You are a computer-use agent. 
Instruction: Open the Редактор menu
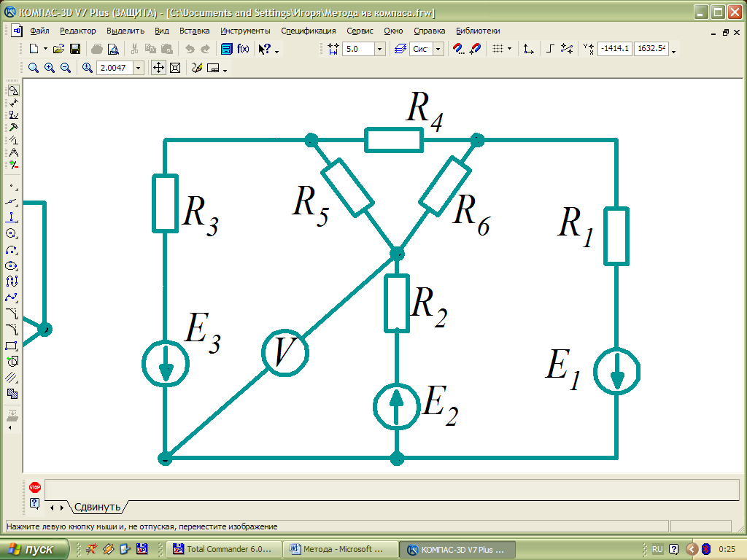(x=77, y=31)
